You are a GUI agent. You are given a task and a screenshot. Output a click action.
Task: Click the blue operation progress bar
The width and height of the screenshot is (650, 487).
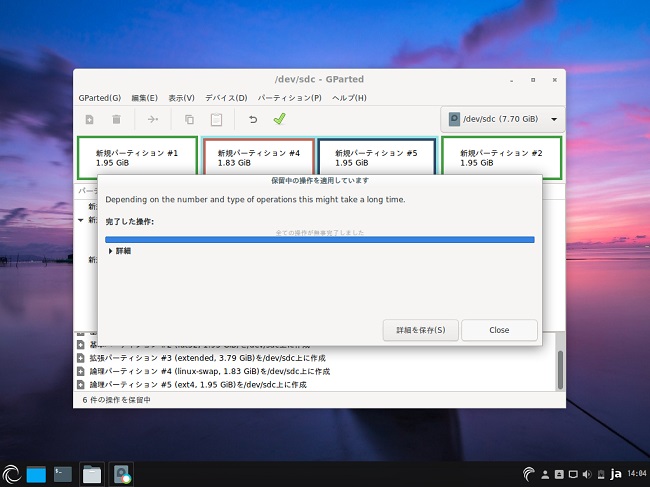pos(320,240)
